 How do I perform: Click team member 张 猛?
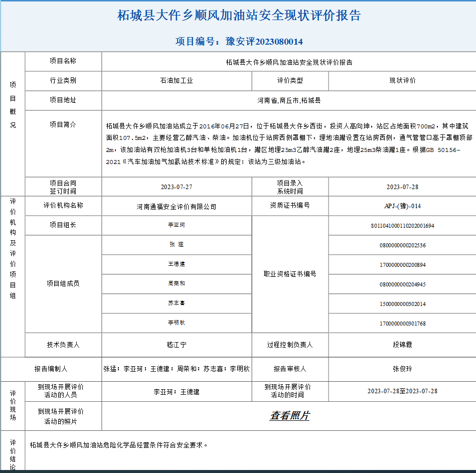177,244
